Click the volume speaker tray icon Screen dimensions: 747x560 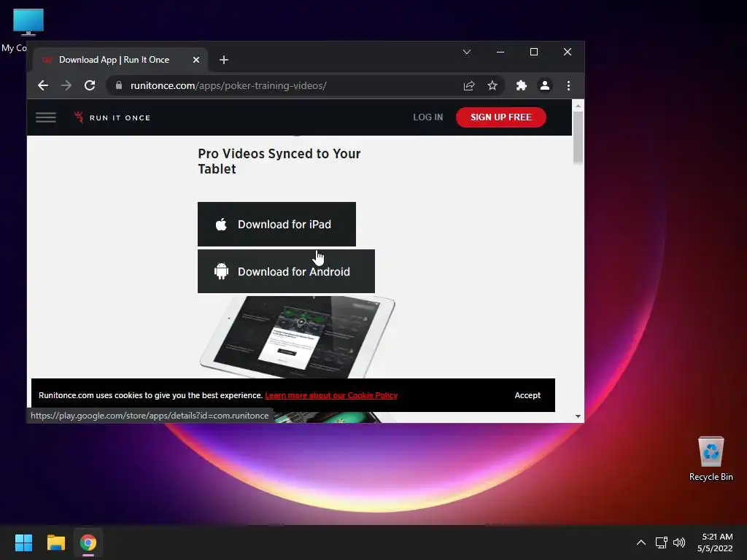click(x=679, y=542)
